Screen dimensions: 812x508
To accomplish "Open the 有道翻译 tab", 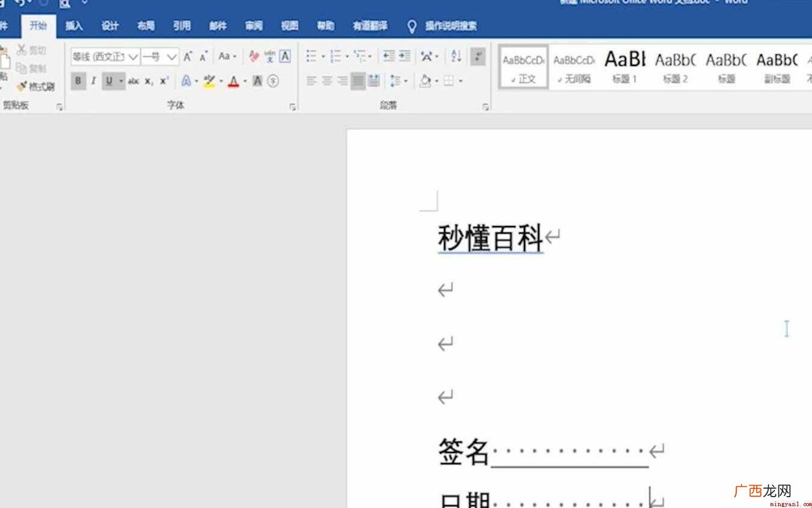I will (371, 26).
